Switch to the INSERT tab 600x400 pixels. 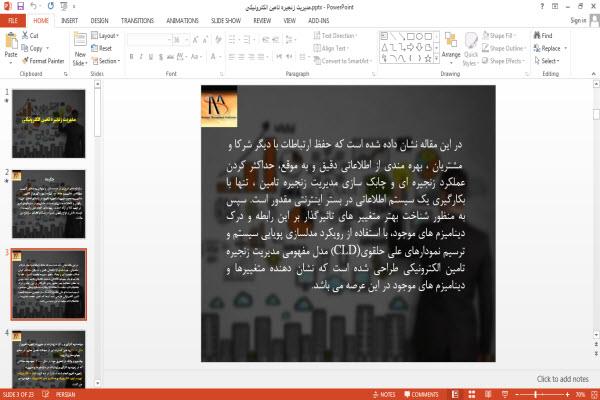(69, 21)
